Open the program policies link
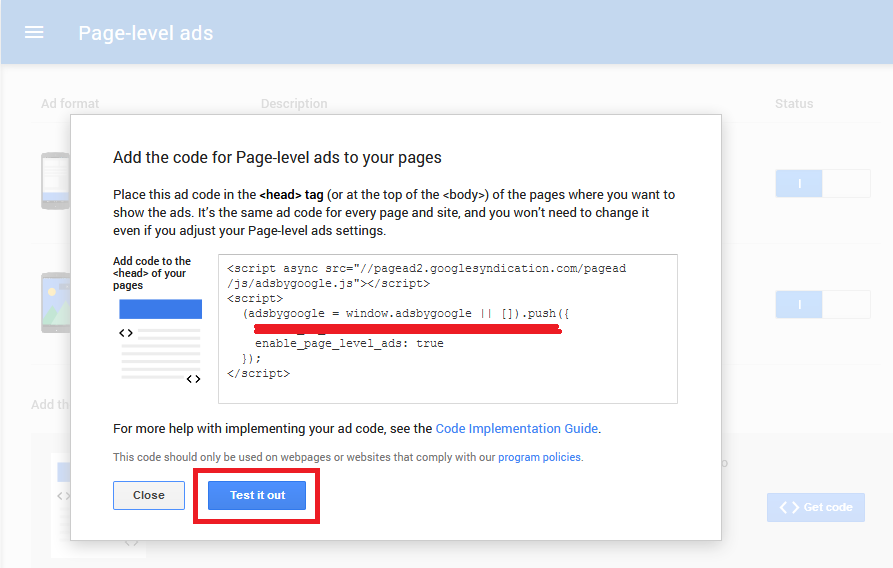The width and height of the screenshot is (893, 568). 539,457
